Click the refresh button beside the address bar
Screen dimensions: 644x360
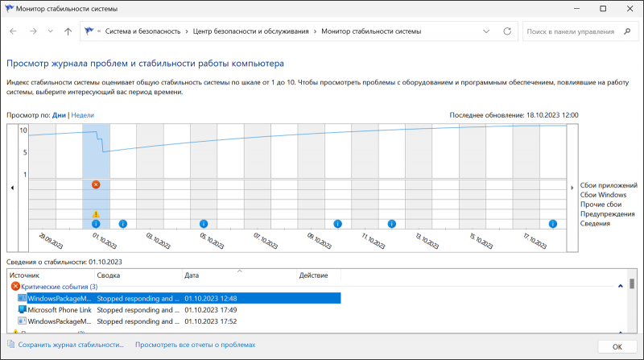(506, 31)
